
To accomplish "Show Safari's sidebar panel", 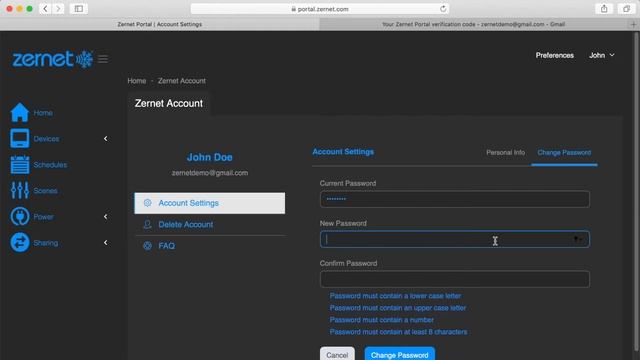I will 78,9.
